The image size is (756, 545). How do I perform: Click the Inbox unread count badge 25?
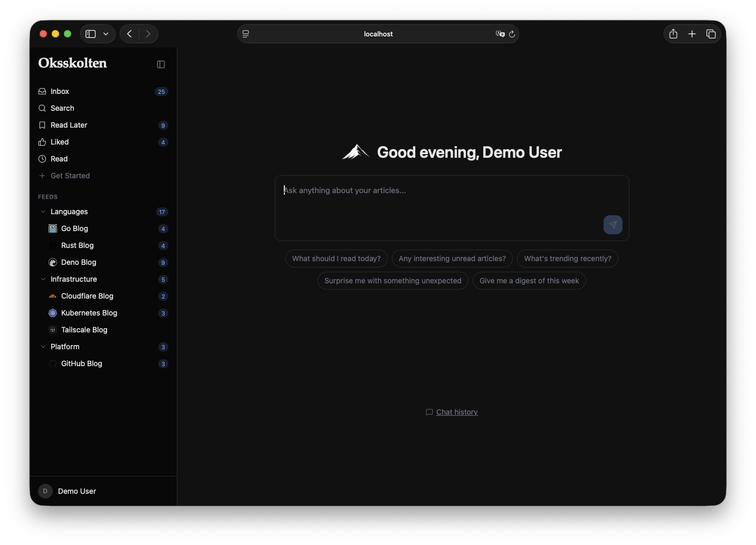(161, 92)
